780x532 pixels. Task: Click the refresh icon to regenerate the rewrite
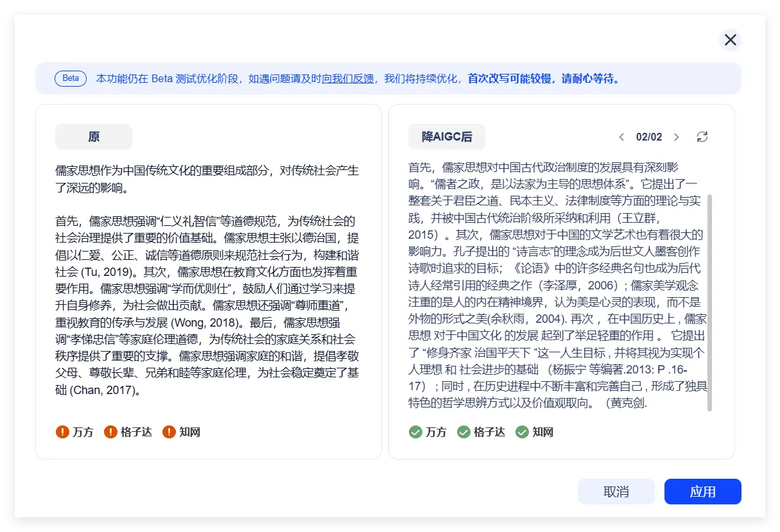pos(702,137)
